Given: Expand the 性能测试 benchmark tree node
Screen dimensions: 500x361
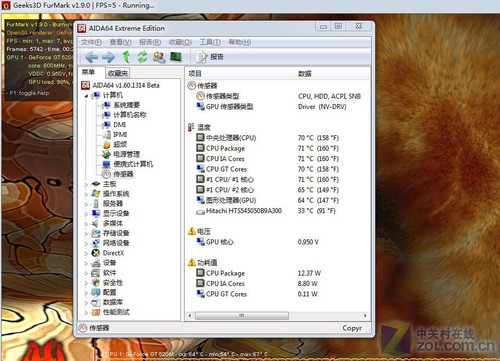Looking at the screenshot, I should coord(86,312).
